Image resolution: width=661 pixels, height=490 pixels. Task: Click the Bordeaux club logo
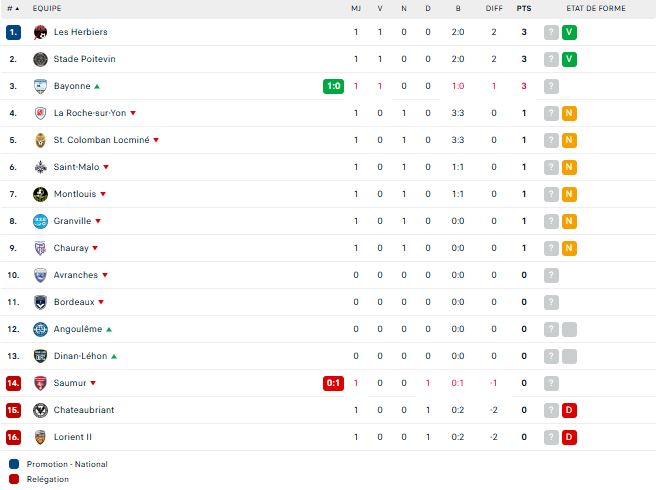tap(40, 302)
